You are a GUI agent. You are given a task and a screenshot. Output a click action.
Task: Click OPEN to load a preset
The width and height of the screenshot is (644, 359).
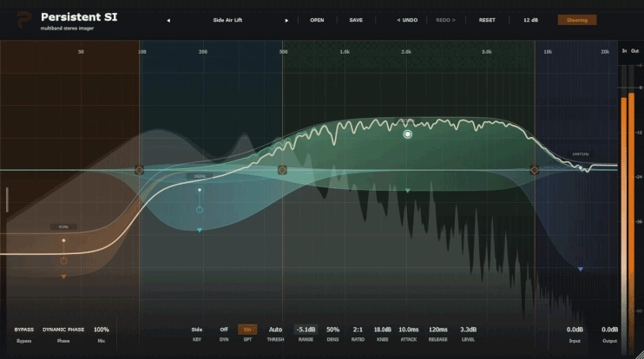[x=317, y=20]
